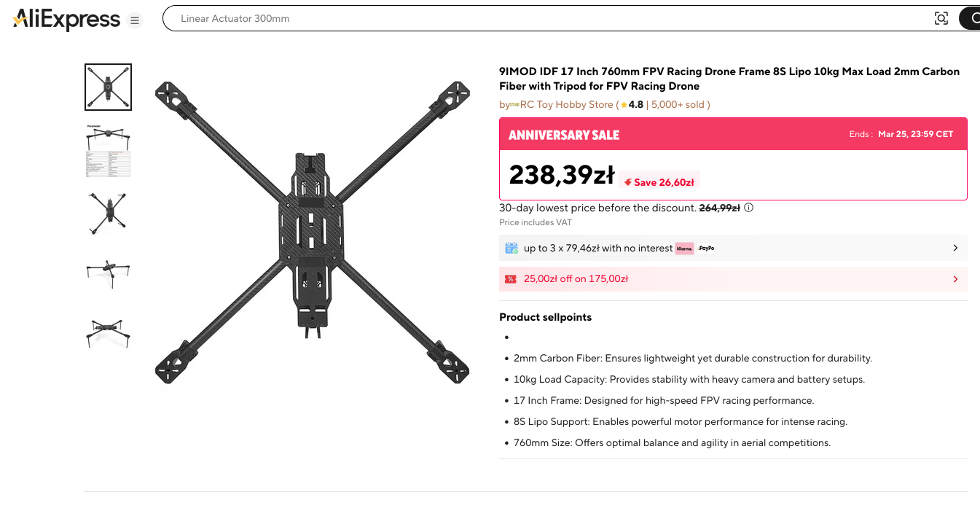The image size is (980, 527).
Task: Select the fifth tripod-view thumbnail
Action: tap(108, 332)
